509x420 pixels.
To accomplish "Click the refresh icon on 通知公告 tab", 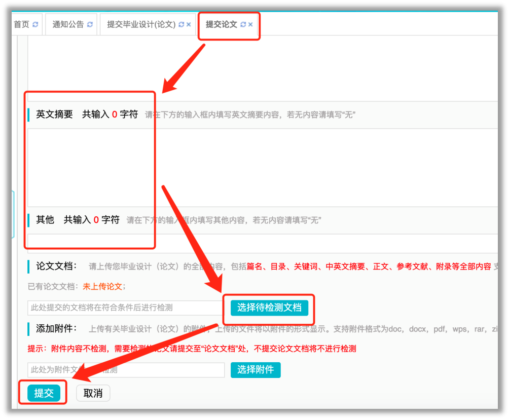I will [90, 24].
